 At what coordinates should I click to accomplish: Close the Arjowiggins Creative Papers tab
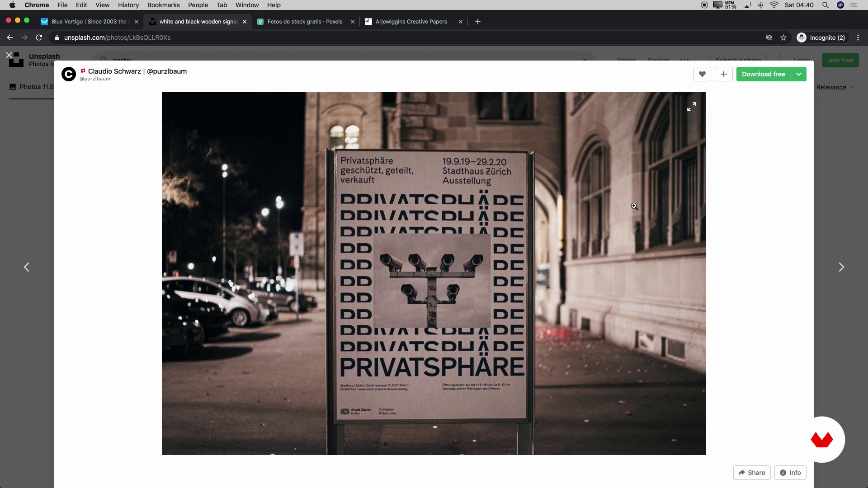tap(461, 22)
